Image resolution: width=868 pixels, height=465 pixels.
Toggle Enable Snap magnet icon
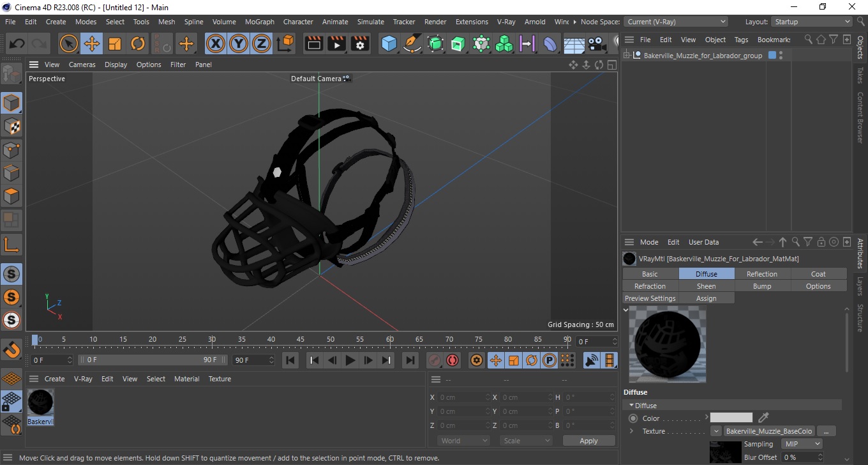coord(11,350)
